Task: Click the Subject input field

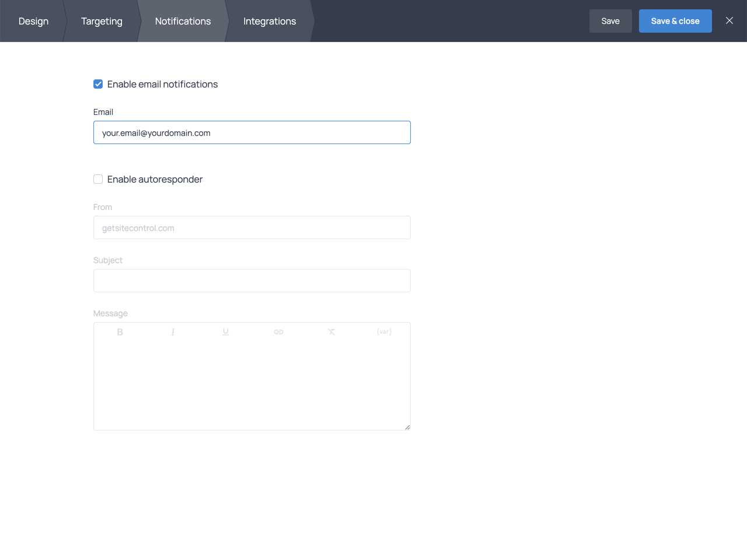Action: tap(252, 281)
